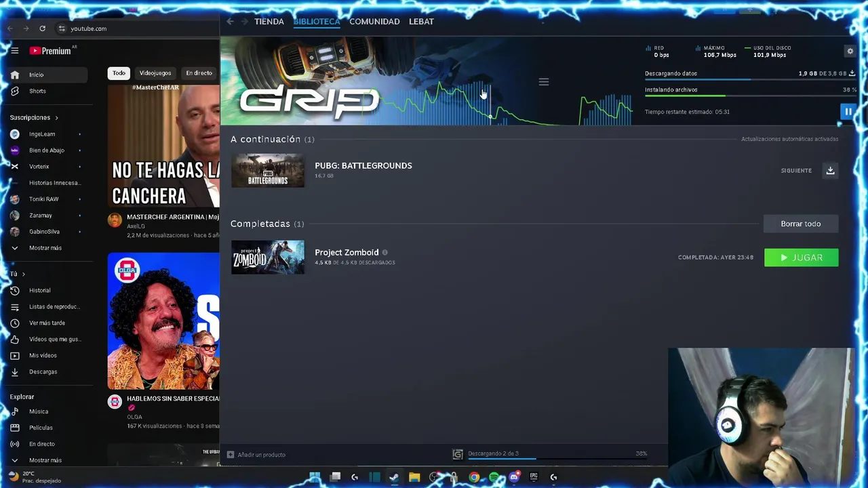The height and width of the screenshot is (488, 868).
Task: Click info icon beside Project Zomboid
Action: point(384,252)
